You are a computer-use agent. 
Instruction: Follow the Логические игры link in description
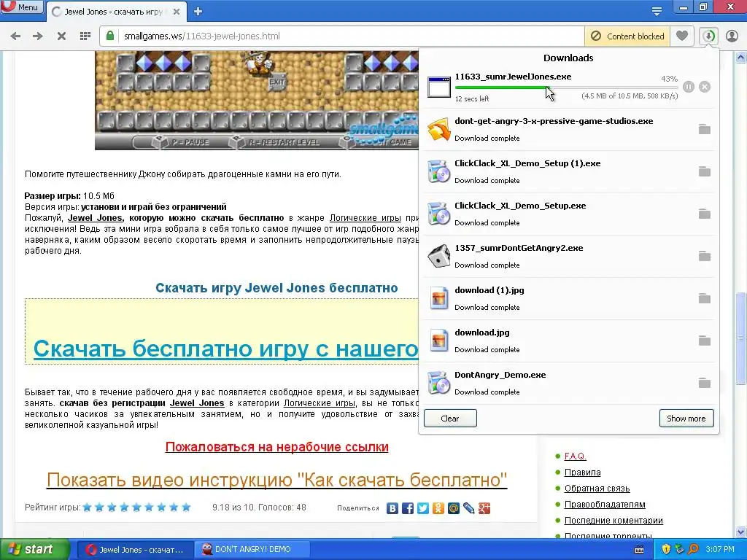click(x=365, y=217)
